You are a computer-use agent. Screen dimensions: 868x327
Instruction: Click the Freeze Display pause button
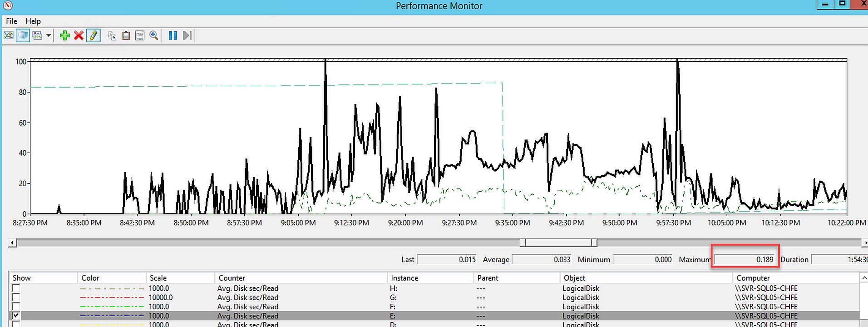tap(173, 35)
